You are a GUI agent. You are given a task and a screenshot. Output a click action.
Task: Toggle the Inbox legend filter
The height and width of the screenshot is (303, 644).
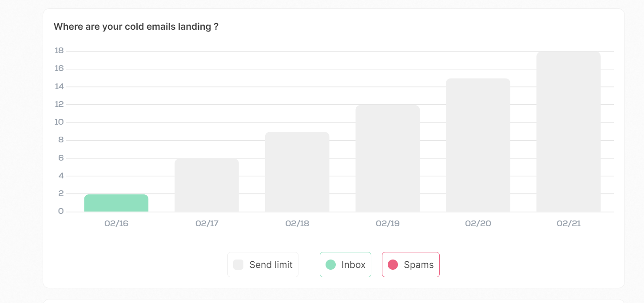346,265
